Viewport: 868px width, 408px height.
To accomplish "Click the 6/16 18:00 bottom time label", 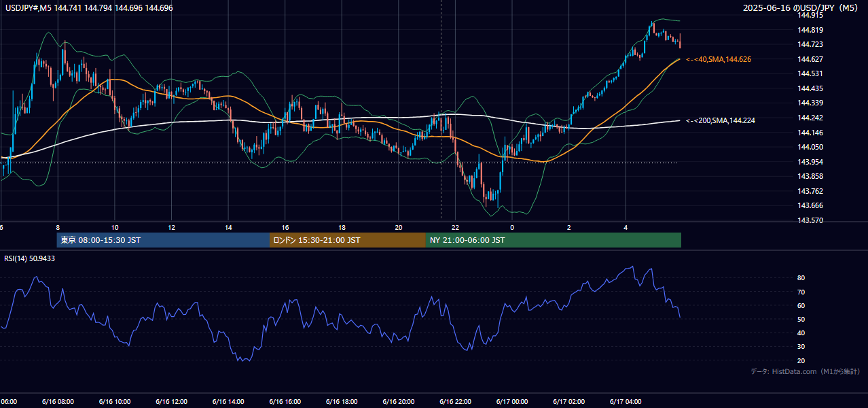I will click(342, 401).
